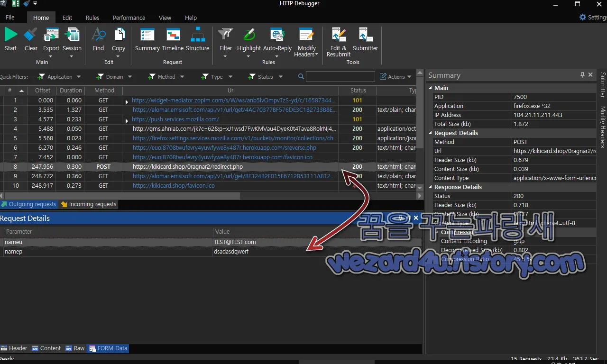Sort requests by Offset column
Viewport: 607px width, 364px height.
[x=42, y=91]
